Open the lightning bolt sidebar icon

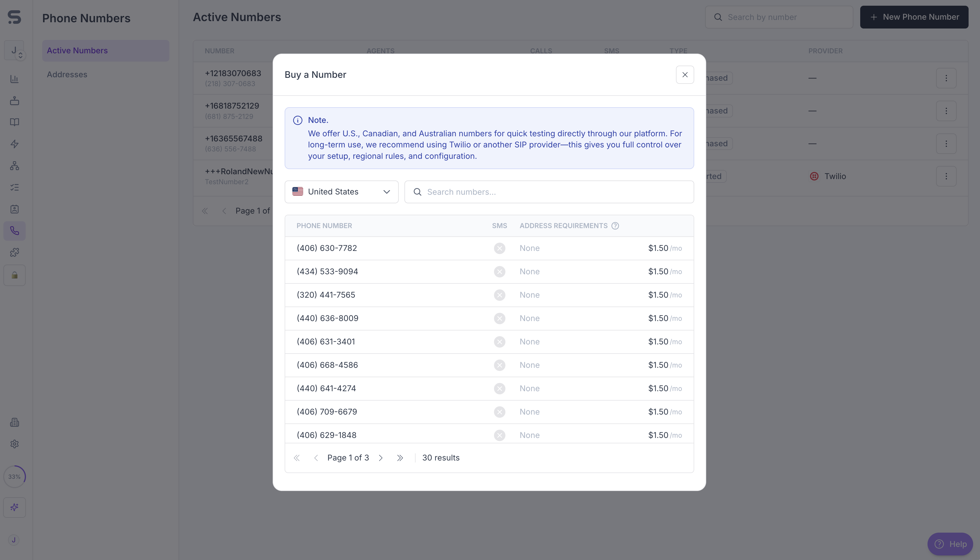click(15, 144)
